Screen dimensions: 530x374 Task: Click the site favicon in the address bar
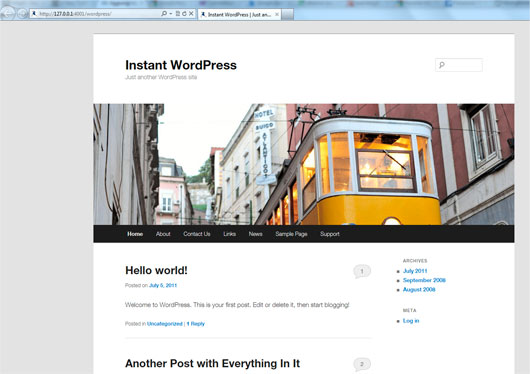(34, 14)
